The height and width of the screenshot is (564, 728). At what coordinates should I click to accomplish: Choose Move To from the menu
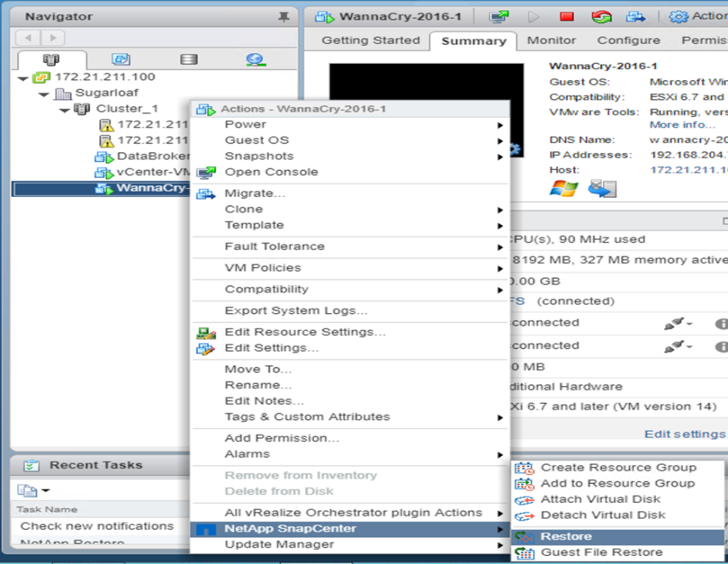(x=351, y=369)
